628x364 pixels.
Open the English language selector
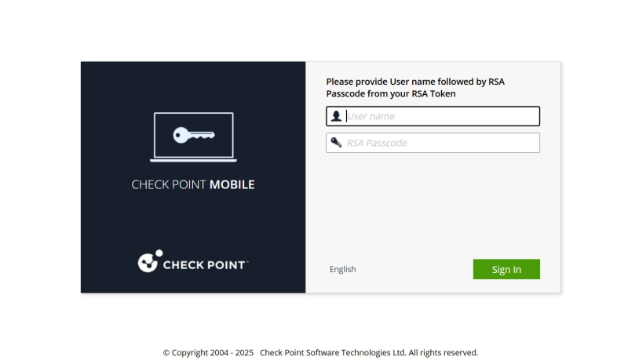343,269
